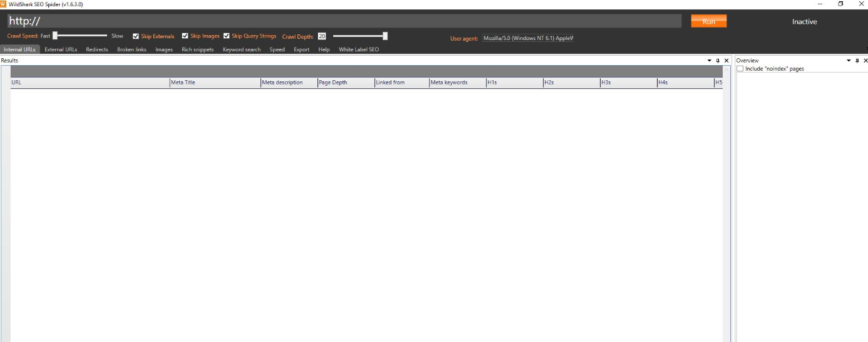Pin the Results panel
Viewport: 868px width, 342px height.
[718, 61]
